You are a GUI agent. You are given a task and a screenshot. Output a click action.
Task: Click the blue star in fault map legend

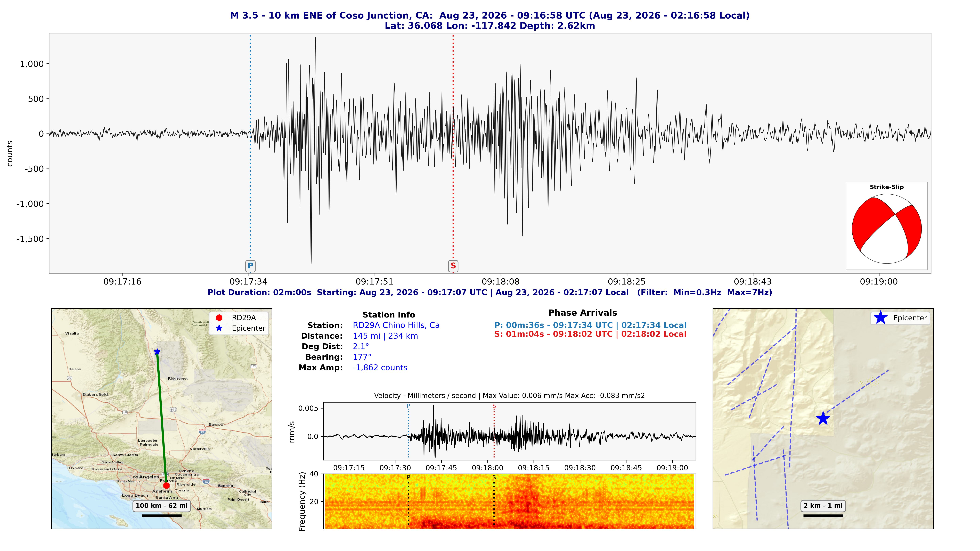[x=880, y=318]
